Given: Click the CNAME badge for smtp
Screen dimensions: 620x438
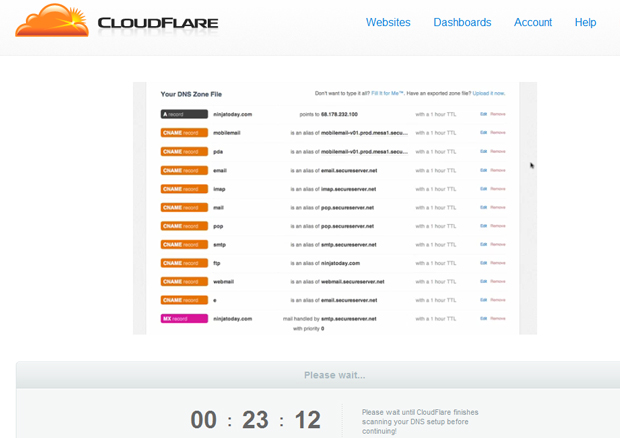Looking at the screenshot, I should (x=184, y=245).
